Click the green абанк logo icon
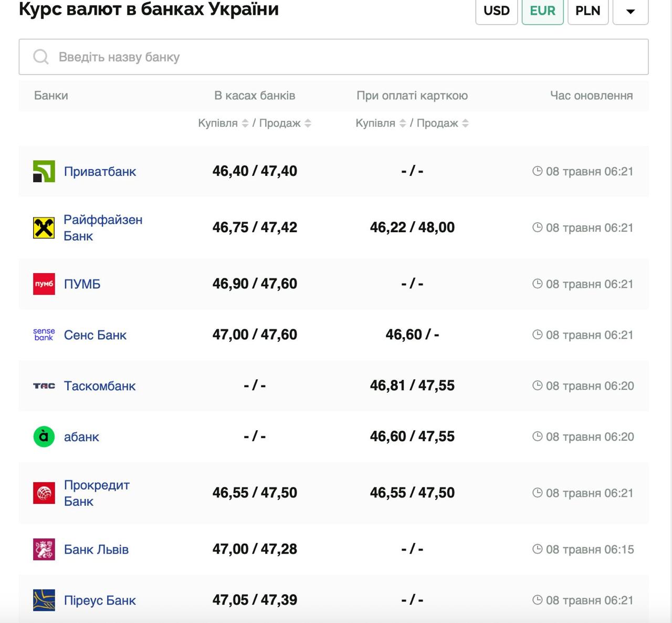This screenshot has height=623, width=672. (x=44, y=437)
